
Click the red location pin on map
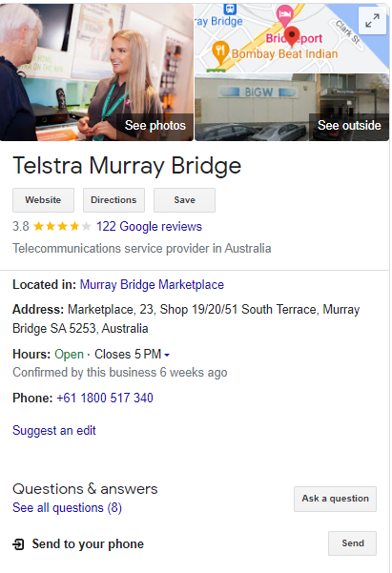292,36
